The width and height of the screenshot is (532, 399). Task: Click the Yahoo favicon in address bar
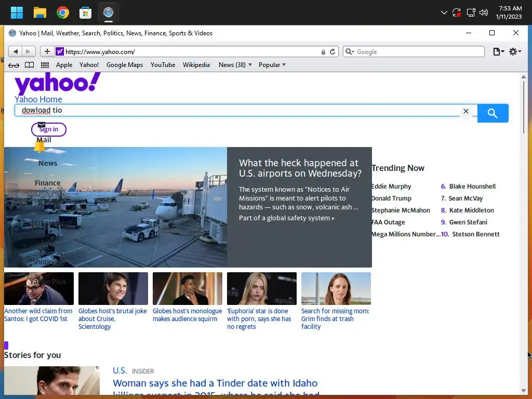coord(59,51)
